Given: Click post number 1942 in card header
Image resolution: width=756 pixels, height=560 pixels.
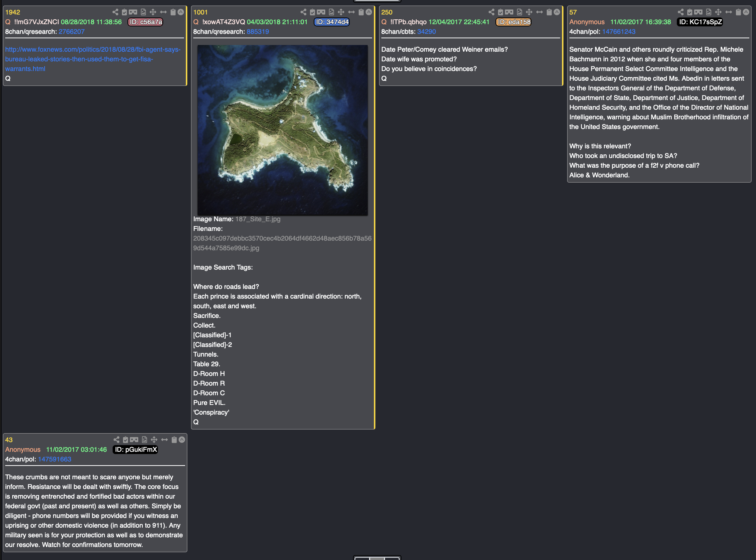Looking at the screenshot, I should point(13,12).
